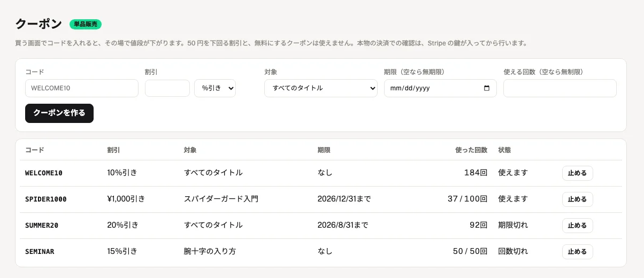Stop the SPIDER1000 coupon with 止める
The image size is (644, 278).
[x=577, y=199]
